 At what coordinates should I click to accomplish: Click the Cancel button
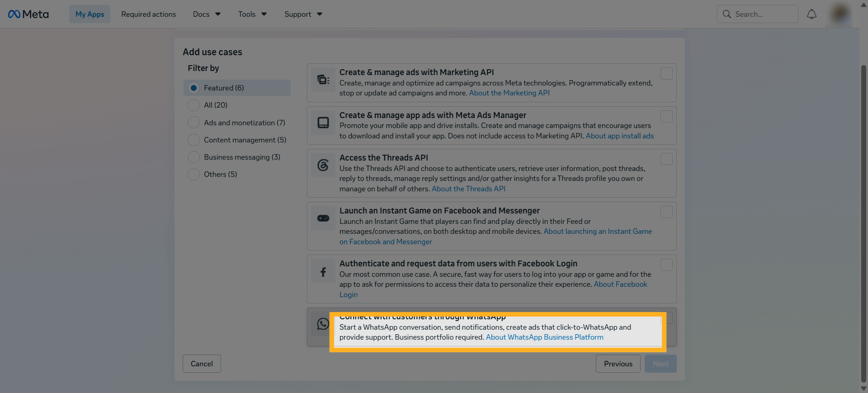[x=202, y=364]
